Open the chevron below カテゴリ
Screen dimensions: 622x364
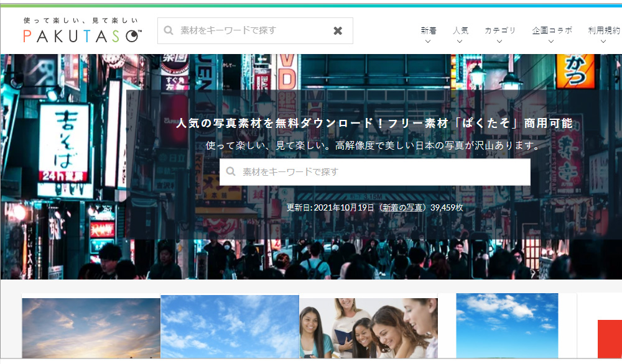pos(499,42)
